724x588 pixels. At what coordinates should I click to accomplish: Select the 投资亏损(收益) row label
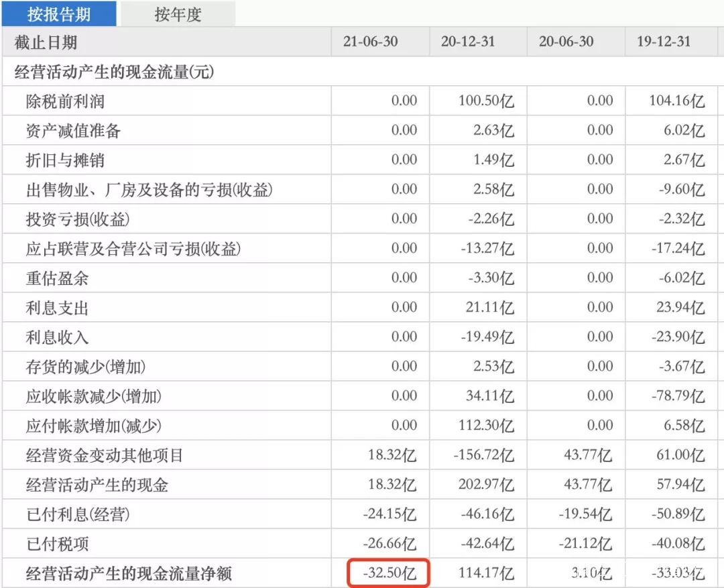pos(78,219)
